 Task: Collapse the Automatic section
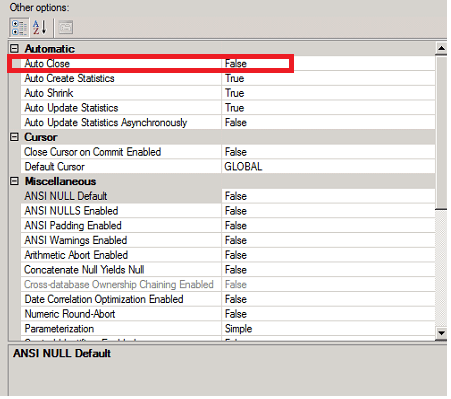14,49
